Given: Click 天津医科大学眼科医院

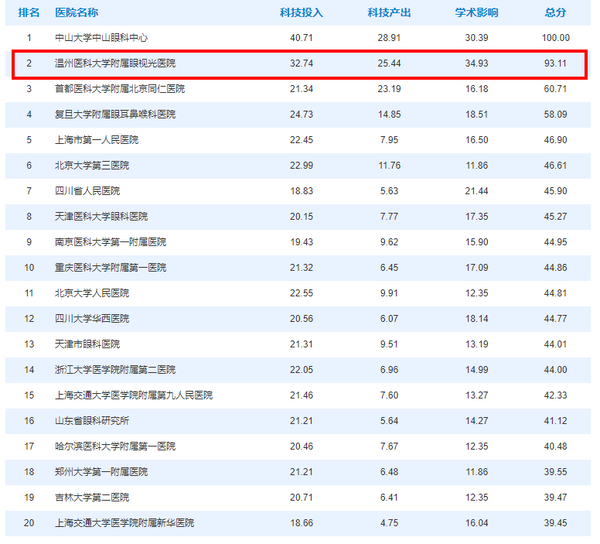Looking at the screenshot, I should click(101, 217).
